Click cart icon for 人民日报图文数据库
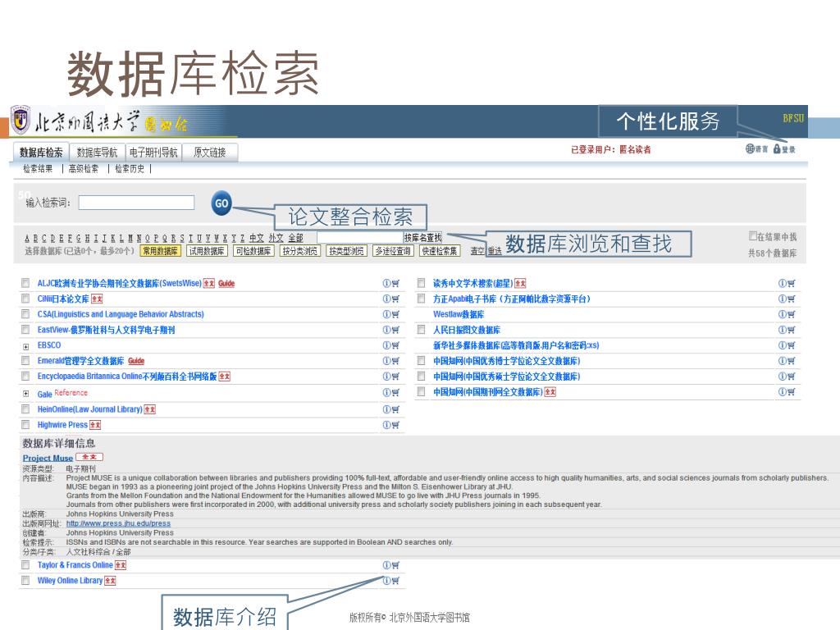This screenshot has width=840, height=630. [x=792, y=330]
